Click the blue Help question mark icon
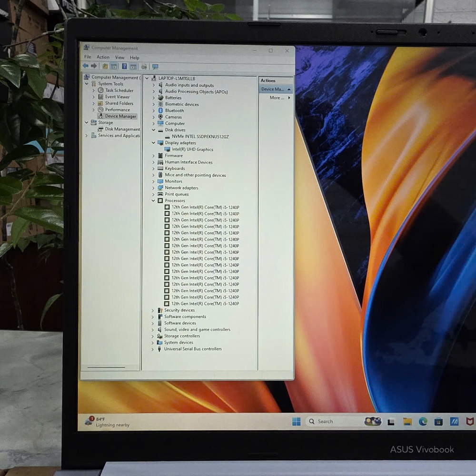 pyautogui.click(x=124, y=66)
